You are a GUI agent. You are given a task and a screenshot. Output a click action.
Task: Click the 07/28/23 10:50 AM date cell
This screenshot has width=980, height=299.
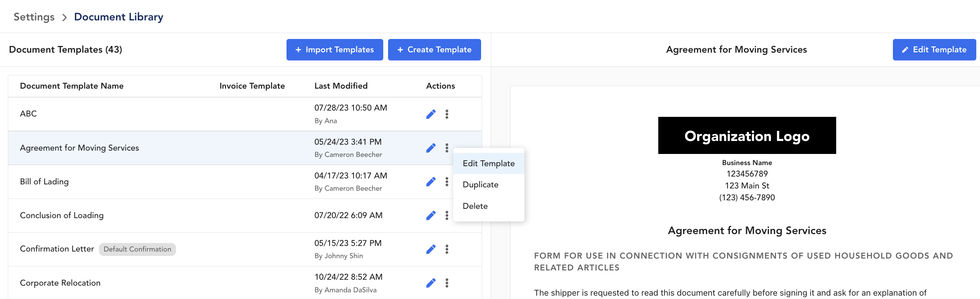click(350, 108)
